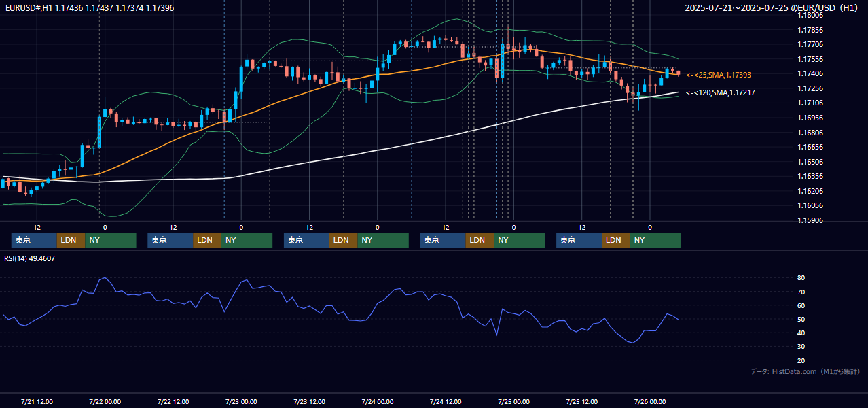Click RSI scale value 30
The height and width of the screenshot is (408, 868).
(801, 347)
